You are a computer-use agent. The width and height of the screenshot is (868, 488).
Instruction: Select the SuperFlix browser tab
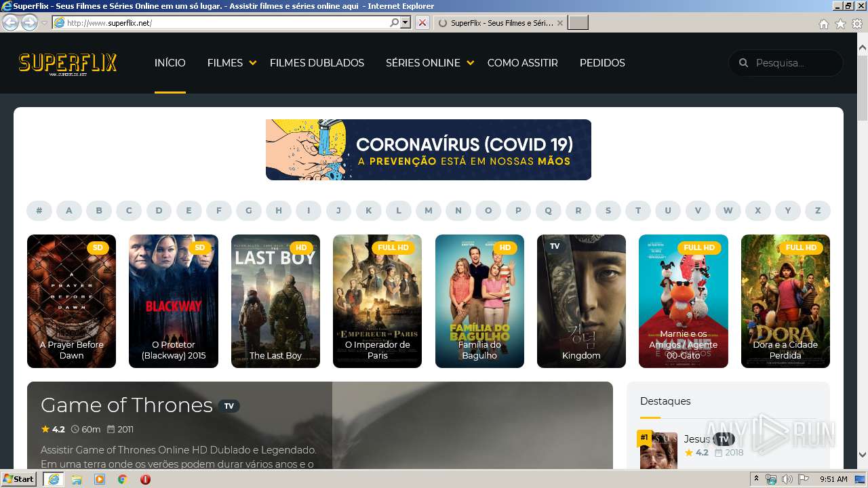(498, 23)
